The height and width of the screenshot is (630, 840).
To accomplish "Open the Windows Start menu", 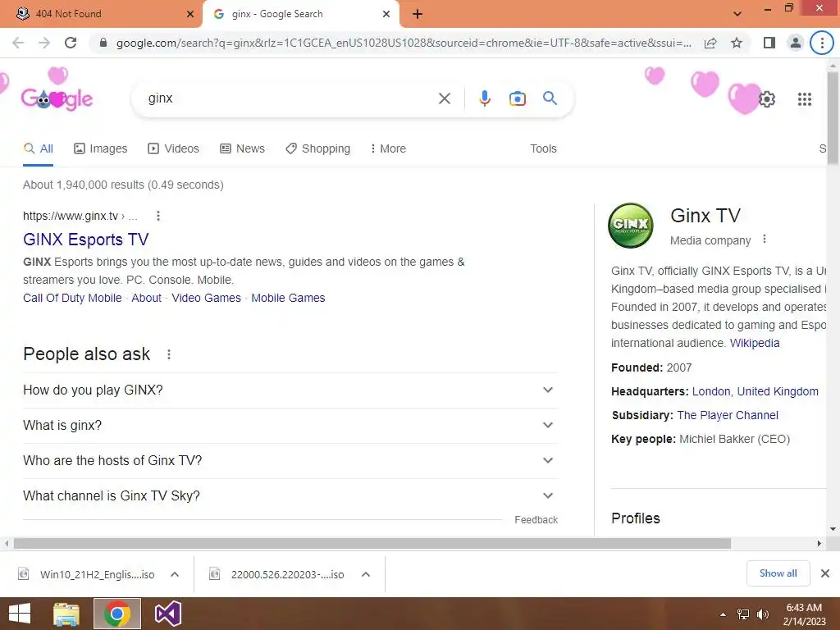I will pos(20,614).
